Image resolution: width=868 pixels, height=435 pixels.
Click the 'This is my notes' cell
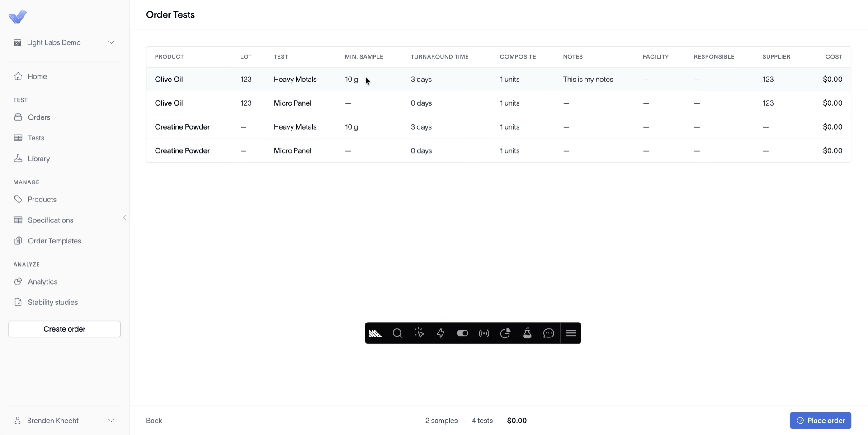click(x=588, y=79)
